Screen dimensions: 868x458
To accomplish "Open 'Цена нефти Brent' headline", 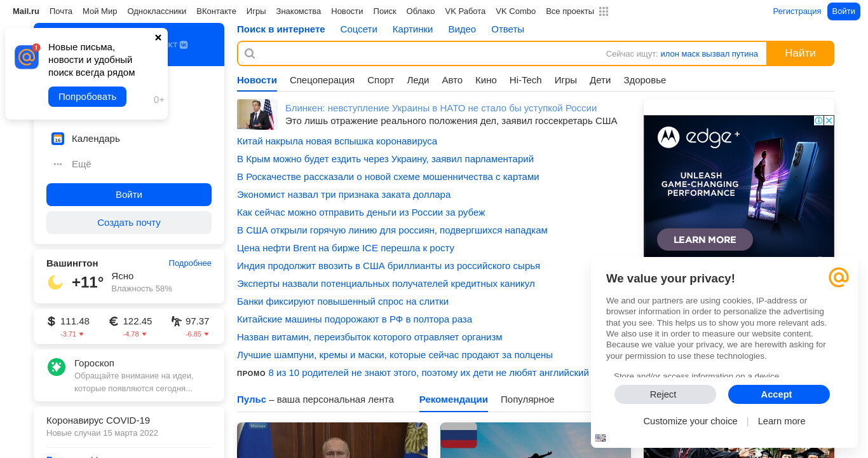I will coord(346,248).
